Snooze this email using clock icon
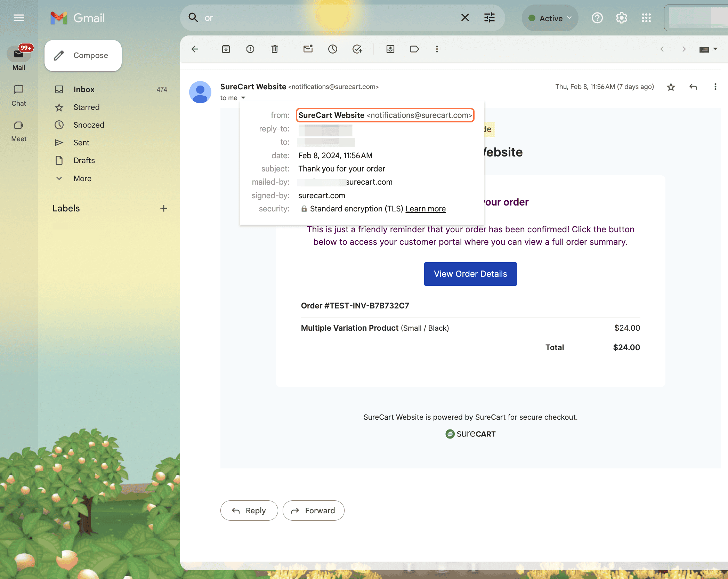The height and width of the screenshot is (579, 728). [333, 49]
